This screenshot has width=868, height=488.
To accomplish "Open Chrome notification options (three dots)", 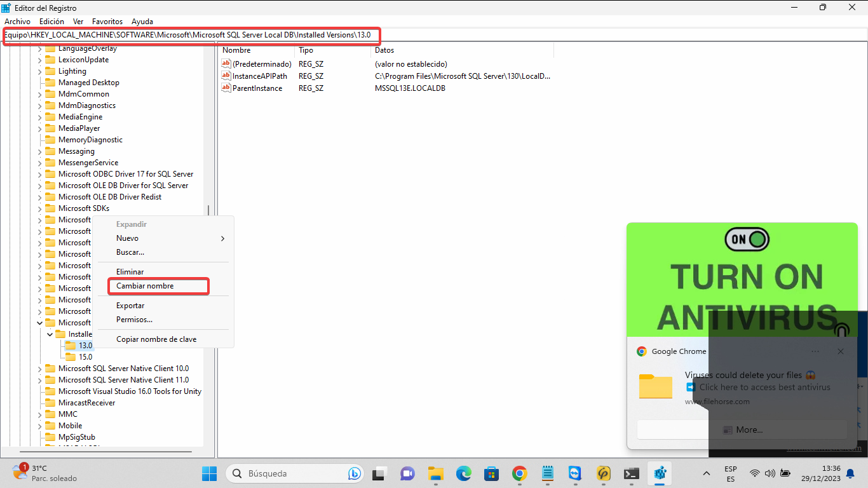I will pos(815,351).
